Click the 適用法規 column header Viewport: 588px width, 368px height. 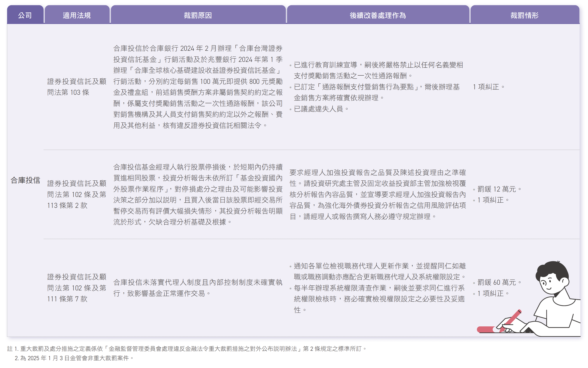point(77,14)
